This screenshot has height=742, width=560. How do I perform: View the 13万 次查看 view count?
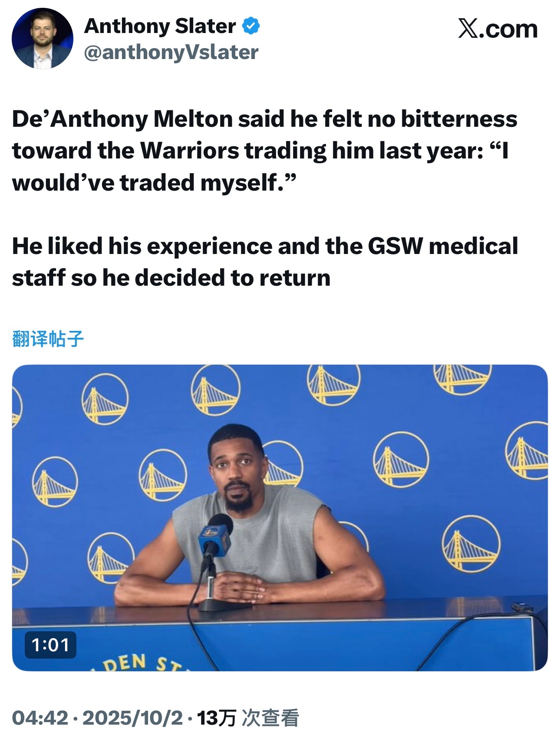(x=248, y=718)
